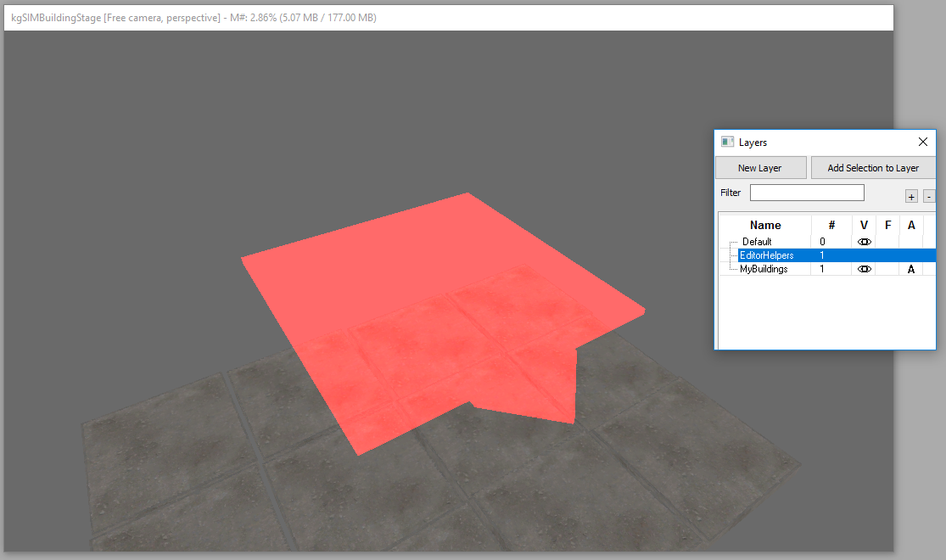Close the Layers panel

point(923,142)
